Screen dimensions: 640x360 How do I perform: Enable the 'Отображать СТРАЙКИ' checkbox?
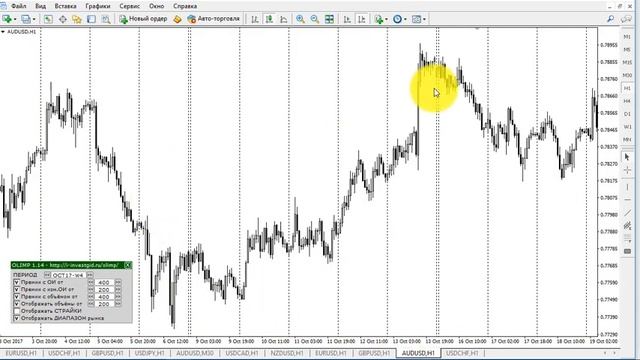(x=17, y=311)
